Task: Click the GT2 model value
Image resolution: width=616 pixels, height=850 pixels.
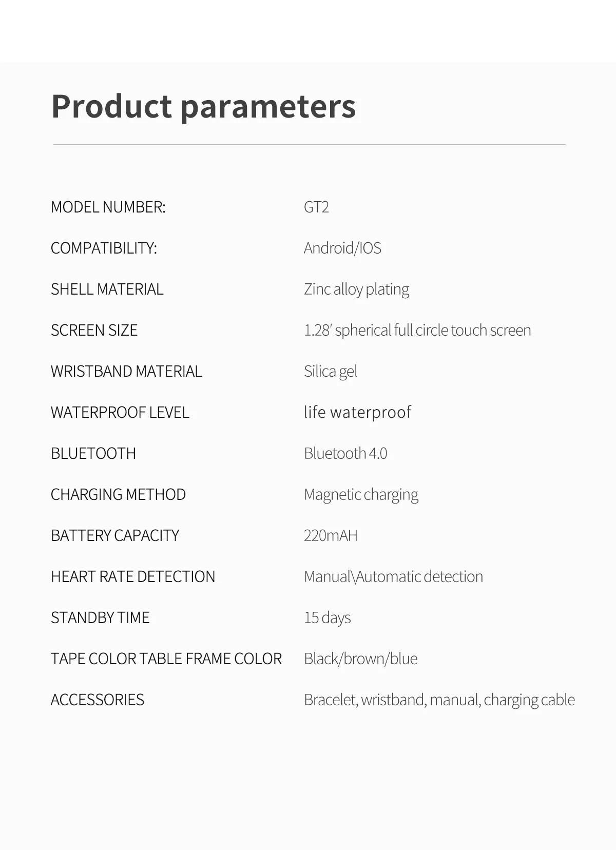Action: pos(316,207)
